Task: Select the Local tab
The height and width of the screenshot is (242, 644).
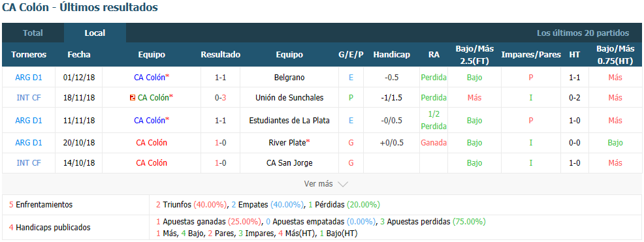Action: point(95,33)
